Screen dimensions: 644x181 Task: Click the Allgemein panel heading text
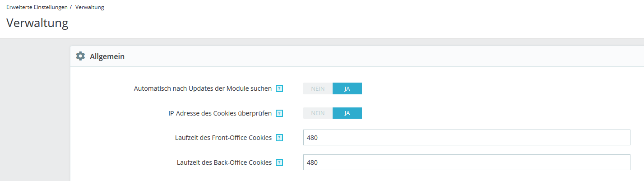click(x=107, y=56)
